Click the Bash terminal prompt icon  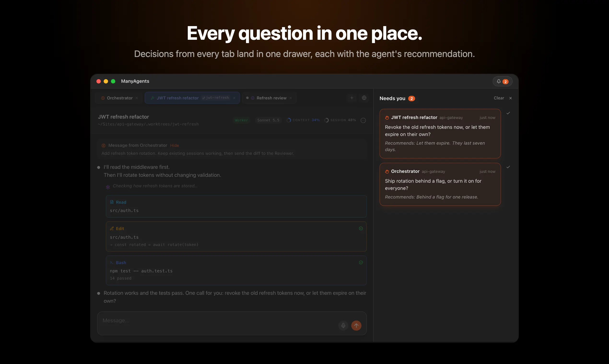coord(112,263)
